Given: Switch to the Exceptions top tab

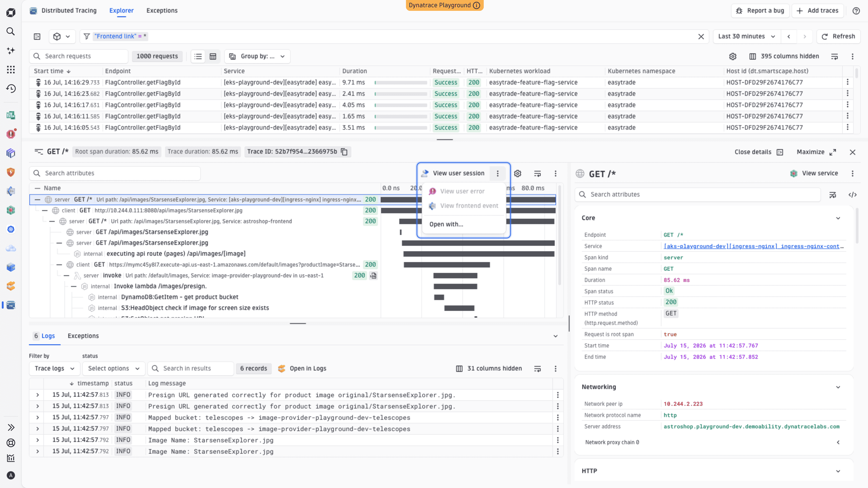Looking at the screenshot, I should [x=162, y=10].
